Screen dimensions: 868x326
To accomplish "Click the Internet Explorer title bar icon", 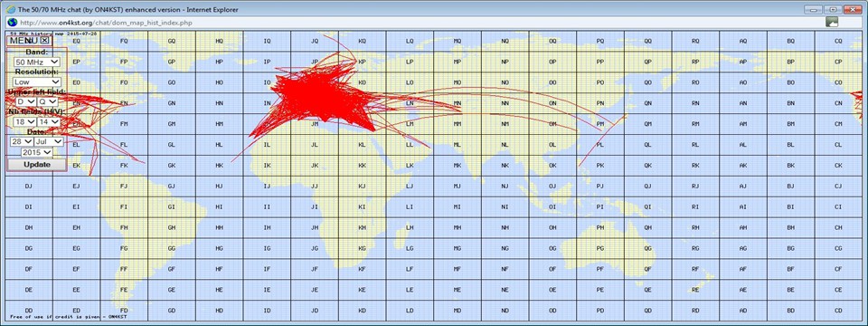I will (11, 9).
